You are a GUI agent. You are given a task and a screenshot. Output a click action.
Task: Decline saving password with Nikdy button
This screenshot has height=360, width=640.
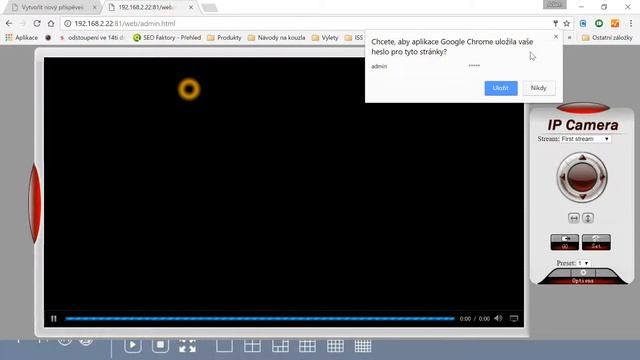point(539,88)
